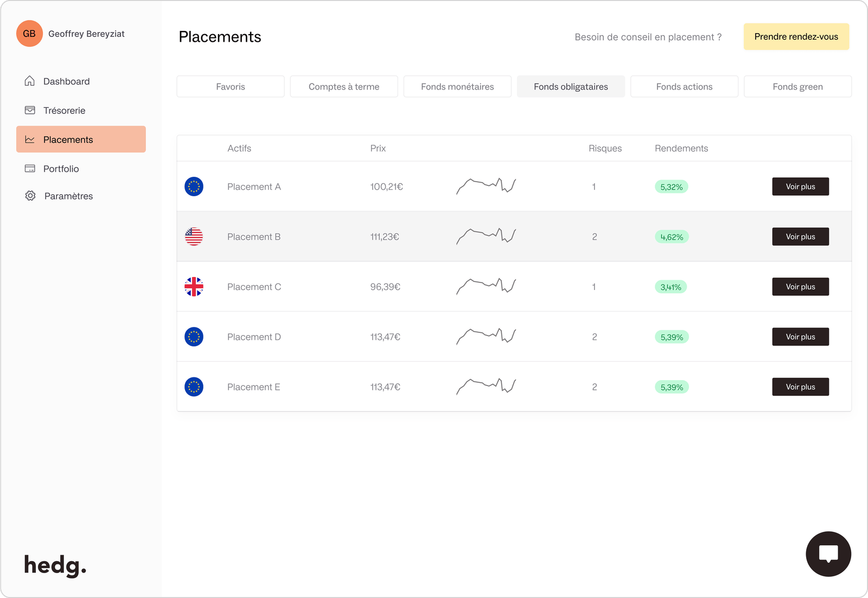This screenshot has width=868, height=598.
Task: Click the US flag for Placement B
Action: pyautogui.click(x=194, y=236)
